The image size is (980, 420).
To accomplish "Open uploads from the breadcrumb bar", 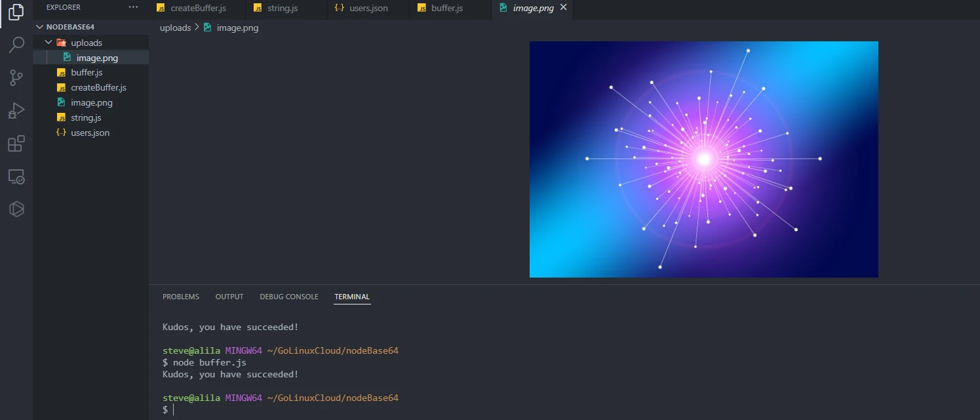I will click(x=175, y=28).
